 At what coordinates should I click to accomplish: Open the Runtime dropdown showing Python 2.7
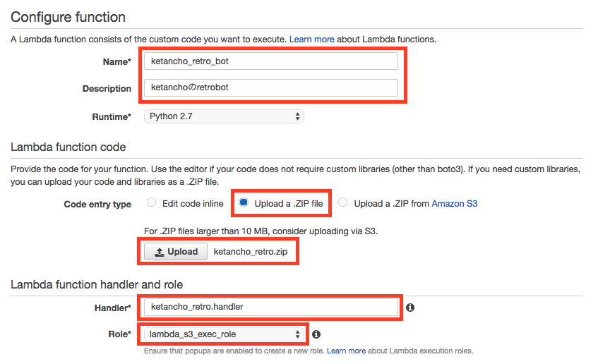pos(224,116)
